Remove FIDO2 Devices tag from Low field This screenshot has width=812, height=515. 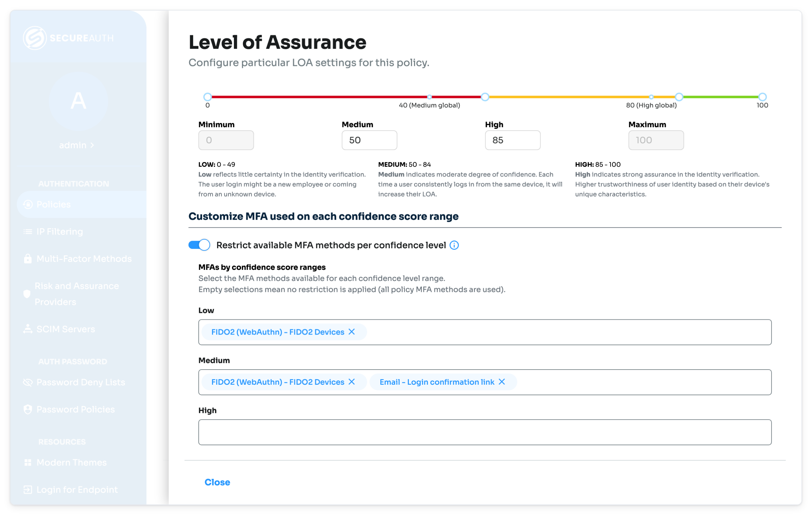click(352, 332)
